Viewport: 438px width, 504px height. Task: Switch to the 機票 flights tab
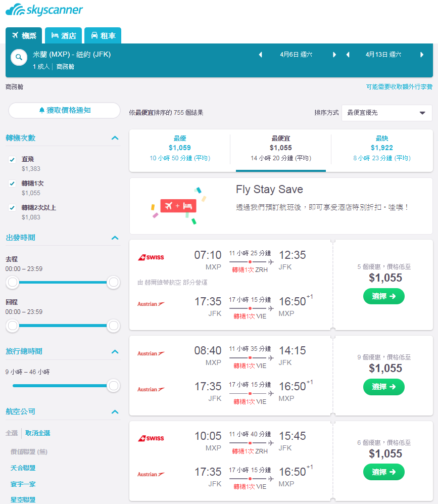click(24, 35)
